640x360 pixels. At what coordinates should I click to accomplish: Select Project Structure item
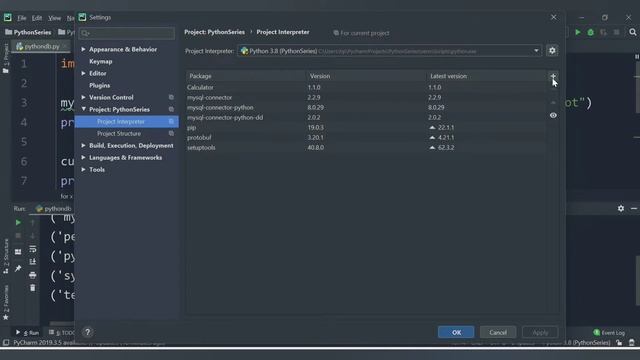[127, 133]
